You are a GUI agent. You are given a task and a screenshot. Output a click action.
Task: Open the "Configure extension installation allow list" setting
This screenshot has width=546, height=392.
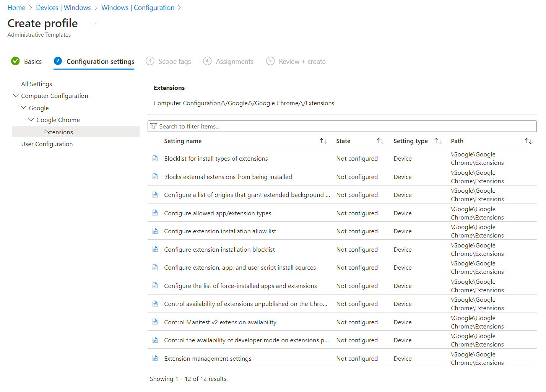220,231
